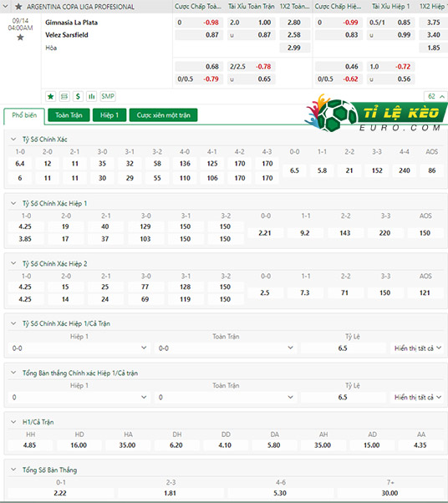
Task: Open the statistics bar chart icon
Action: click(92, 96)
